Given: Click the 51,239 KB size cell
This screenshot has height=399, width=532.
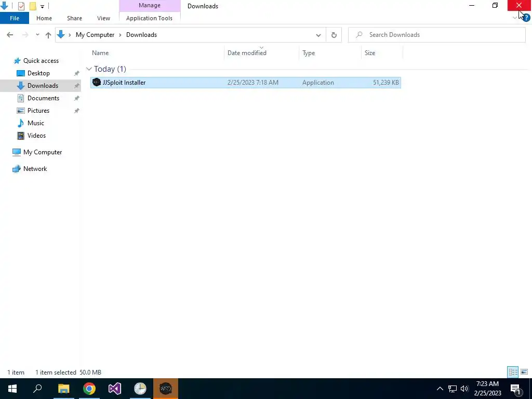Looking at the screenshot, I should [x=386, y=83].
